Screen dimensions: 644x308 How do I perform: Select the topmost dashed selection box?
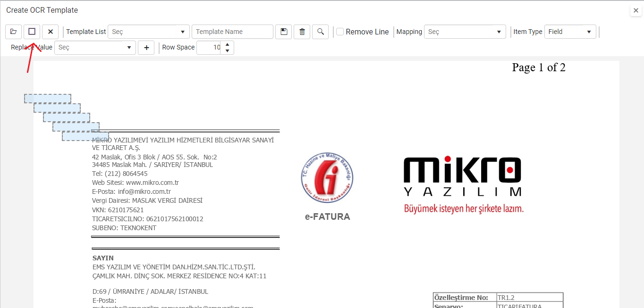pyautogui.click(x=48, y=99)
